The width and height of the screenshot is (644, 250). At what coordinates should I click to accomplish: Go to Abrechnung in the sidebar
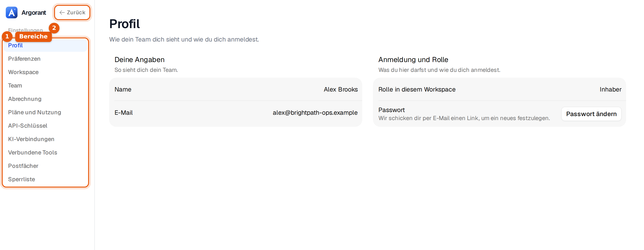click(x=45, y=99)
